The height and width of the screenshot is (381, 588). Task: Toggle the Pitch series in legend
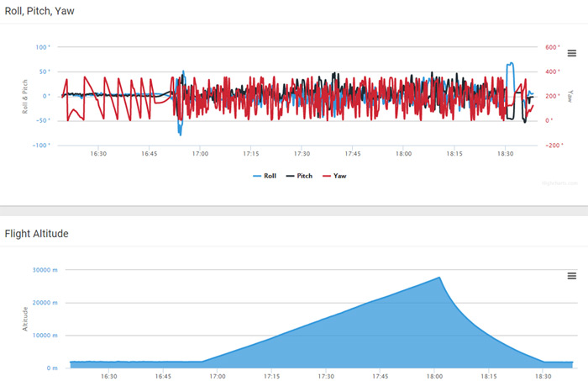coord(299,176)
